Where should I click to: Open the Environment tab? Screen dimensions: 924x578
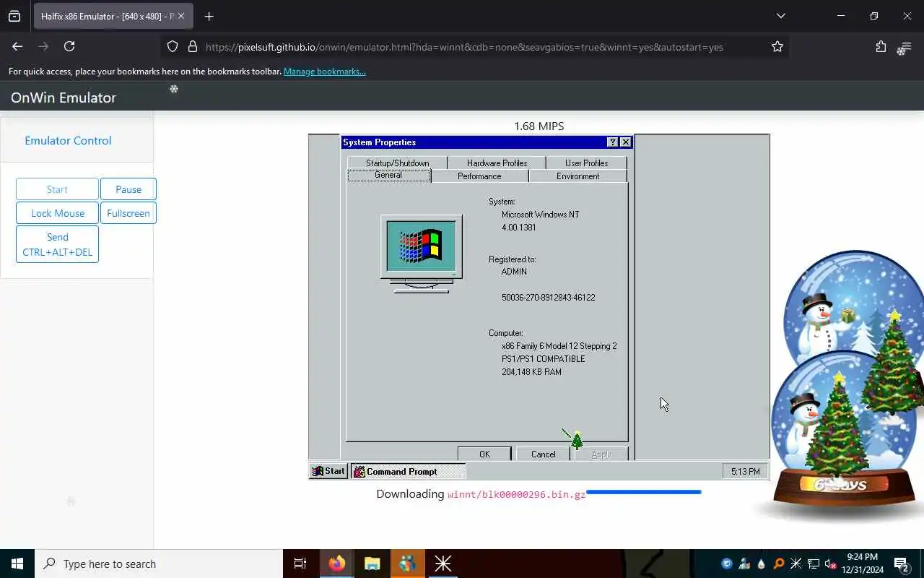tap(577, 176)
